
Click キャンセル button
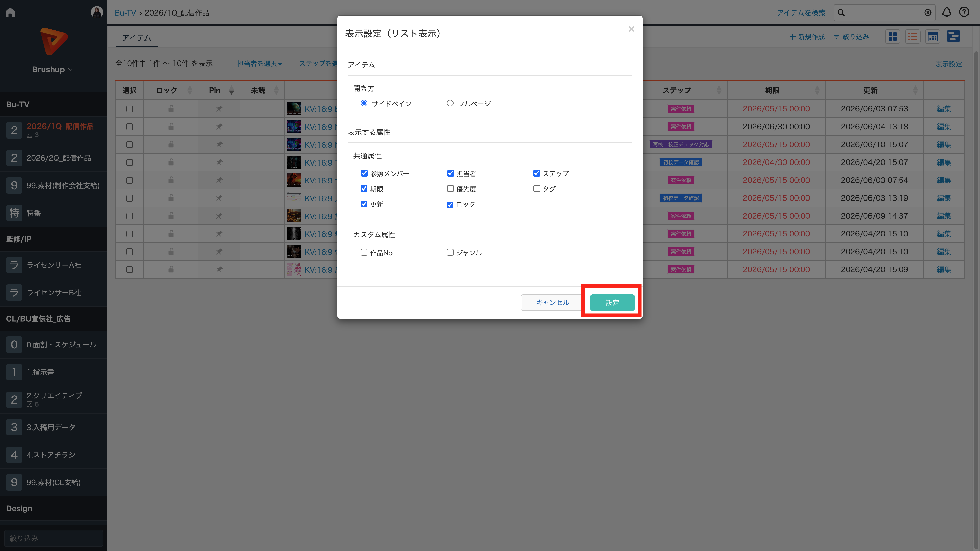(552, 302)
